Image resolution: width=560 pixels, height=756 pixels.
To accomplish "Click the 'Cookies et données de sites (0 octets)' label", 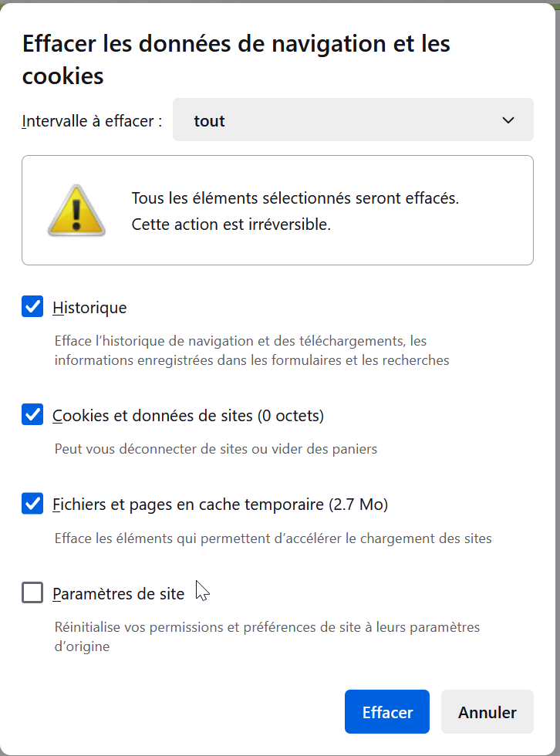I will pyautogui.click(x=188, y=416).
